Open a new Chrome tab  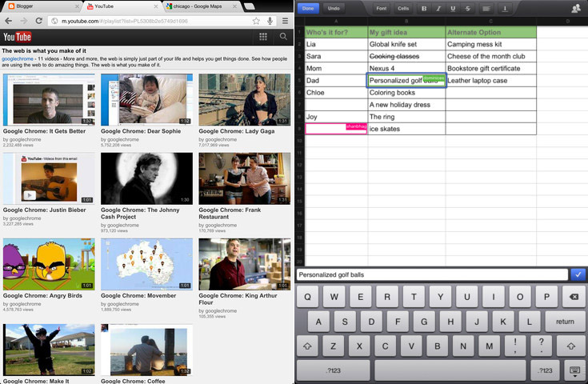click(x=250, y=6)
